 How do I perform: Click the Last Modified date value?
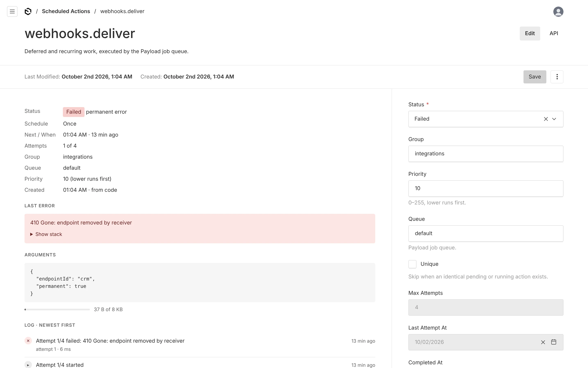(97, 77)
